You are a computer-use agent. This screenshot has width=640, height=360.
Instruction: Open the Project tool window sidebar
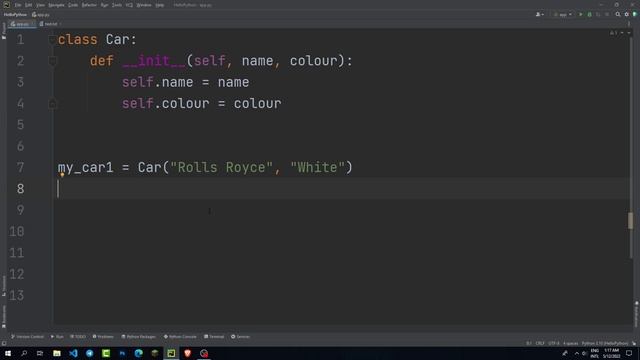coord(4,31)
